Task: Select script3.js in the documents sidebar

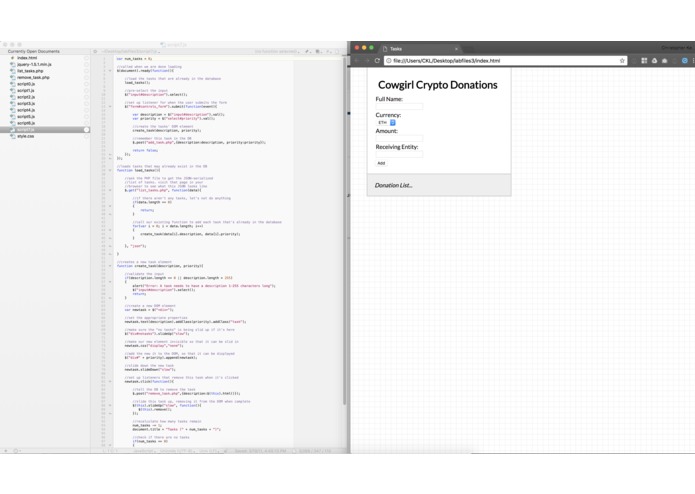Action: click(x=26, y=103)
